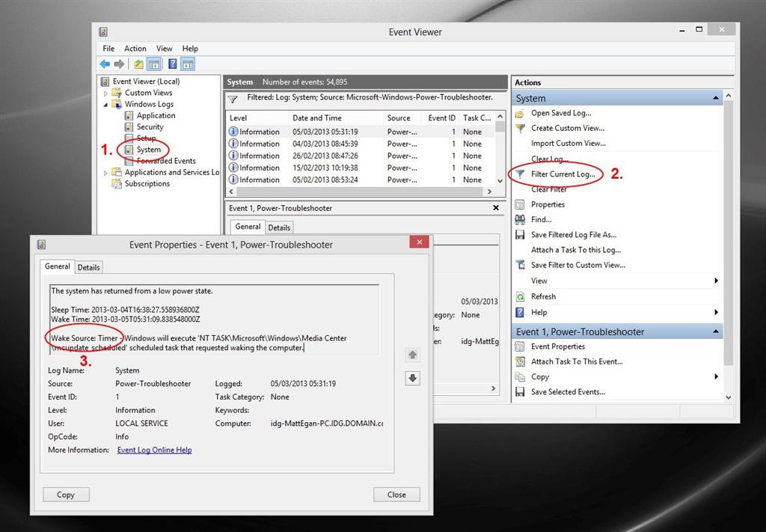Screen dimensions: 766x532
Task: Click Create Custom View funnel icon
Action: pos(521,129)
